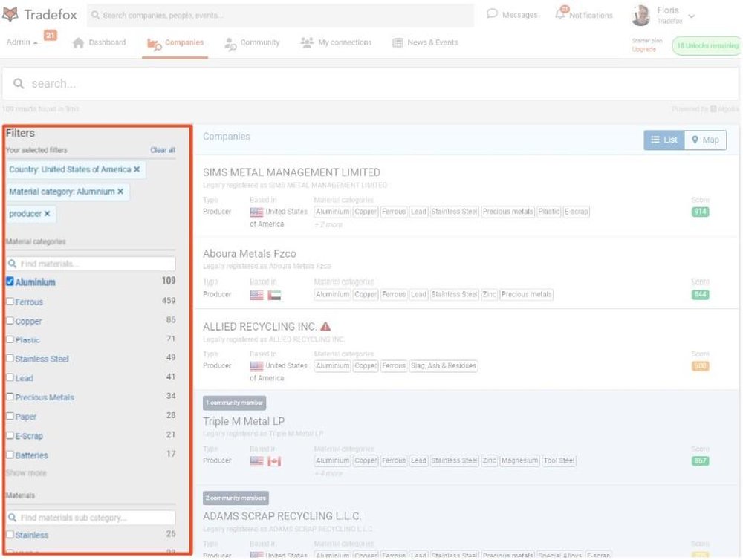Switch to Map view
Viewport: 743px width, 560px height.
tap(705, 140)
